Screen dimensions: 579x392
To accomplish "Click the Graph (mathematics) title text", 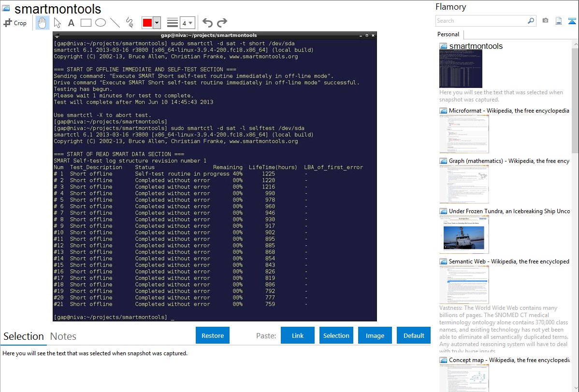I will [x=509, y=161].
